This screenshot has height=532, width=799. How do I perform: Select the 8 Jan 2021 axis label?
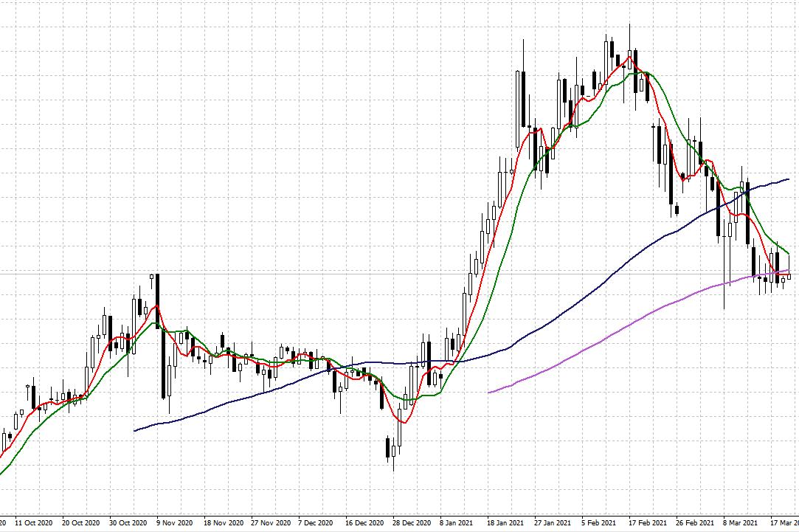(x=457, y=522)
